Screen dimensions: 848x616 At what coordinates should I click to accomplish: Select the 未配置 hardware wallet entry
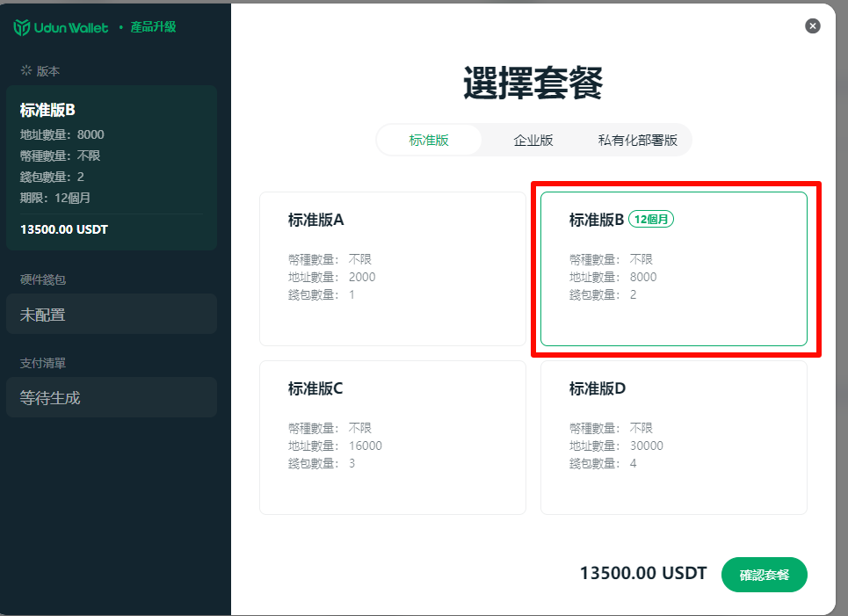tap(111, 314)
